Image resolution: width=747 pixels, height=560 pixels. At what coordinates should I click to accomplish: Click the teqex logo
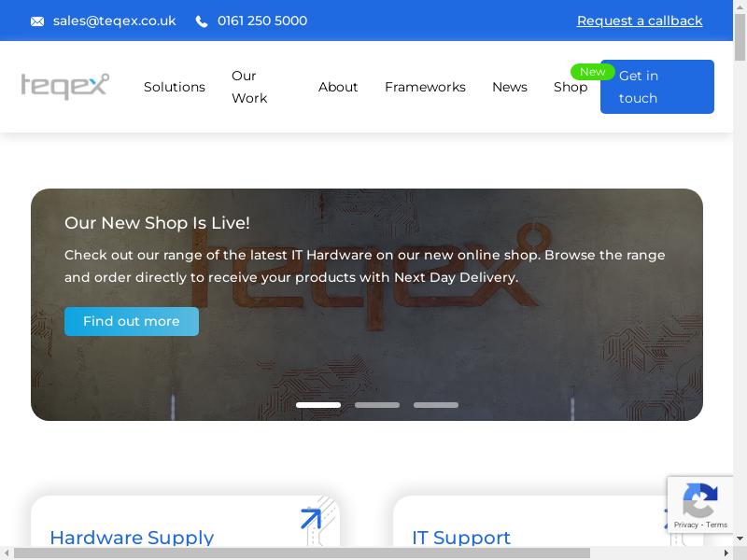click(65, 87)
